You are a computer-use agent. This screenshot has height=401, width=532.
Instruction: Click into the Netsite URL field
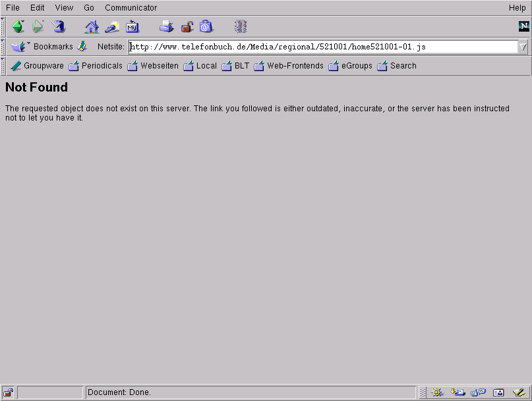click(x=323, y=47)
